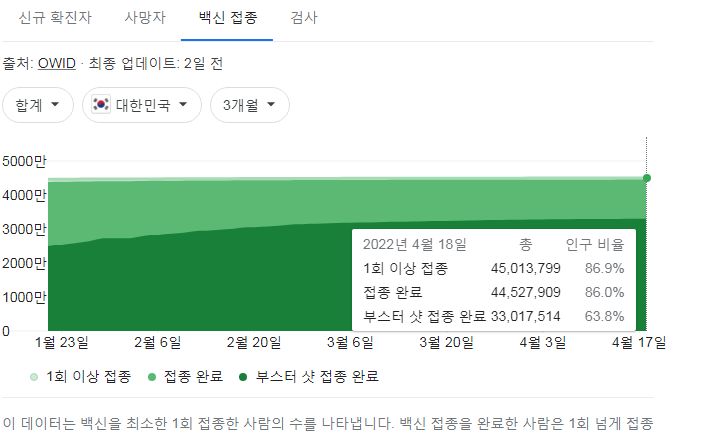This screenshot has height=433, width=704.
Task: Click the 4월 17일 axis label
Action: [639, 343]
